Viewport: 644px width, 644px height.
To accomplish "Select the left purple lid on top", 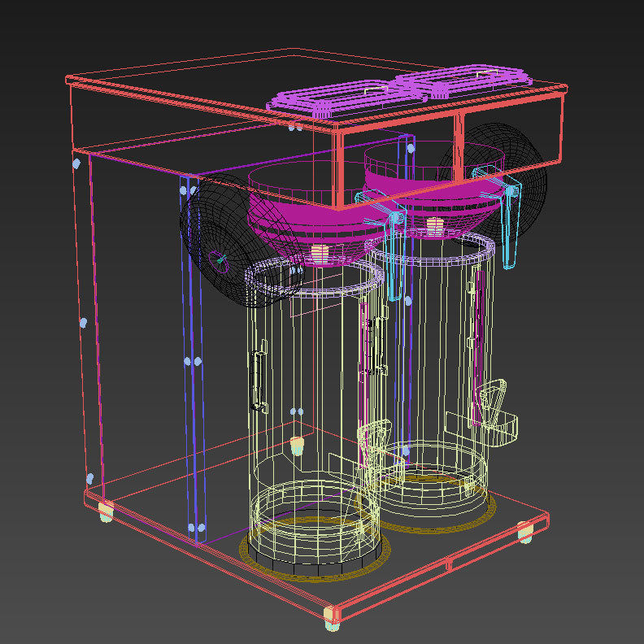I will (348, 98).
